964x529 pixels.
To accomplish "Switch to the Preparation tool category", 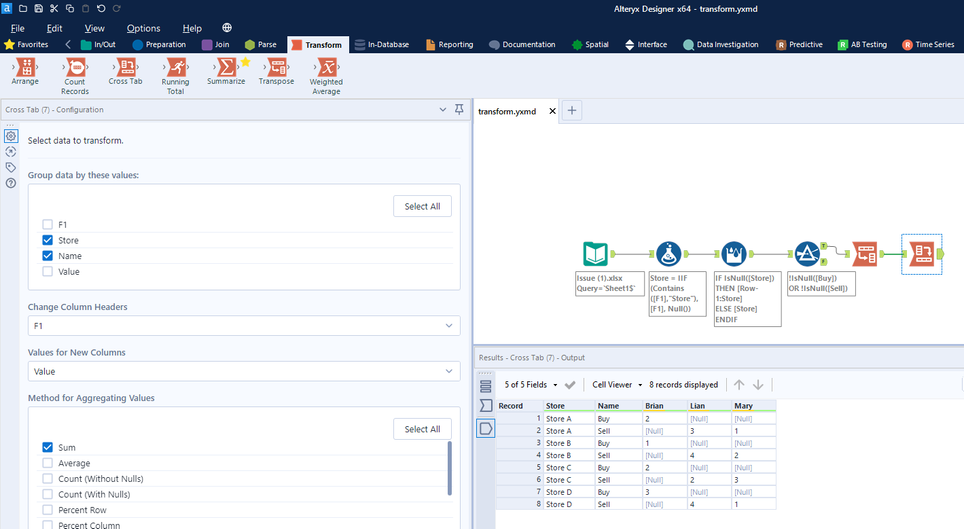I will tap(159, 44).
